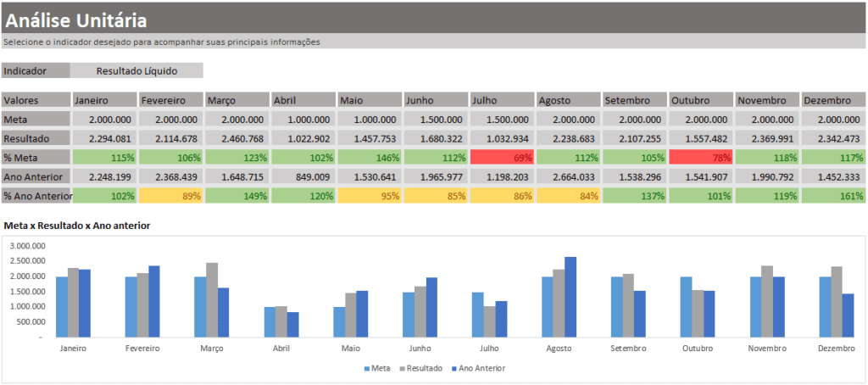868x385 pixels.
Task: Click Ano Anterior value 1.452.333
Action: point(833,176)
